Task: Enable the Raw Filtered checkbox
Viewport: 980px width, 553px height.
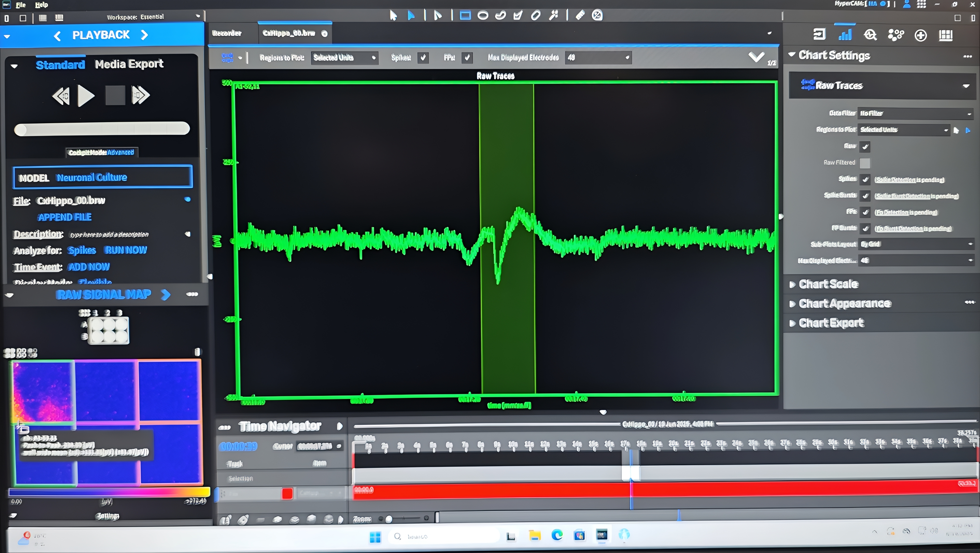Action: pos(865,163)
